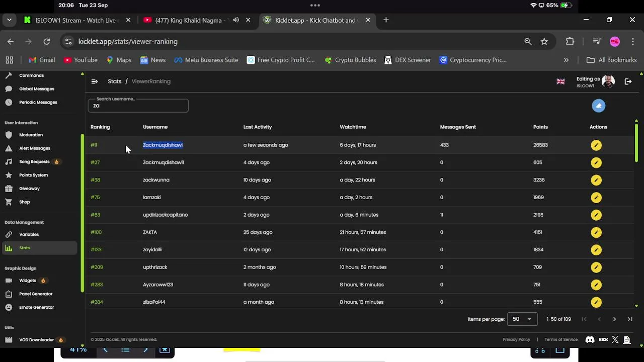Open the Shop page

pos(24,202)
